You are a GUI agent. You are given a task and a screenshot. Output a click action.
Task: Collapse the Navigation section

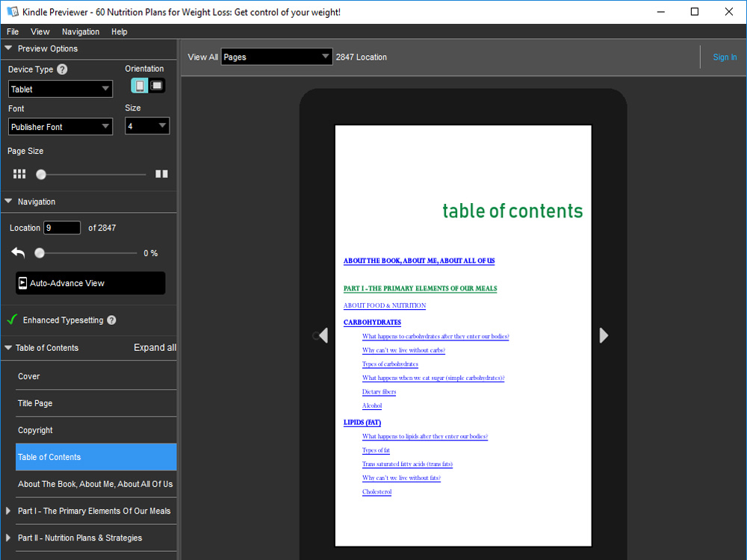(x=8, y=202)
